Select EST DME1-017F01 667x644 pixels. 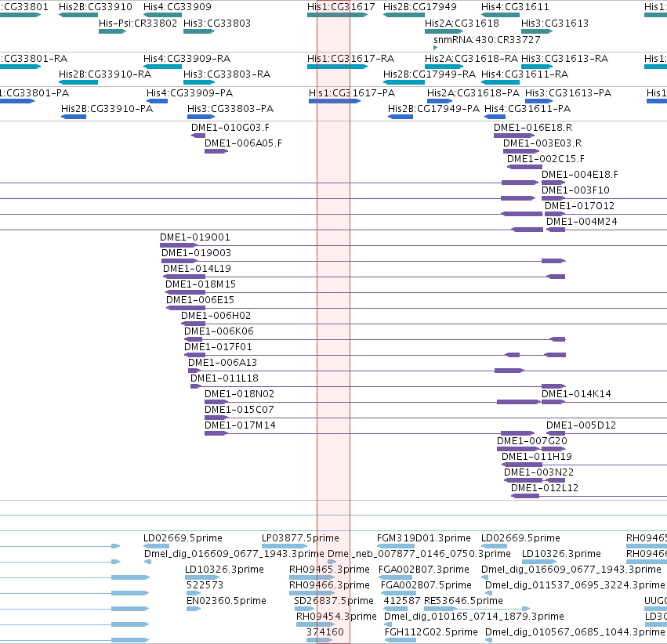pos(195,355)
